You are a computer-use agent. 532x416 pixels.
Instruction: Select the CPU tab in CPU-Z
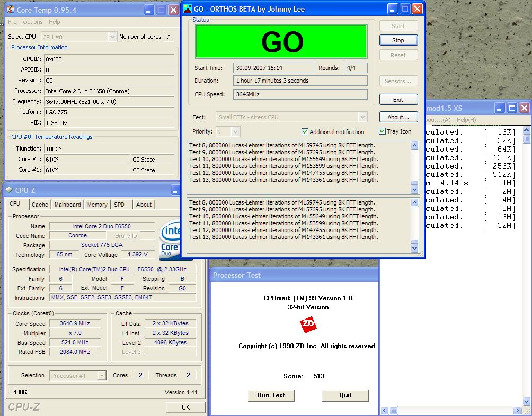15,203
